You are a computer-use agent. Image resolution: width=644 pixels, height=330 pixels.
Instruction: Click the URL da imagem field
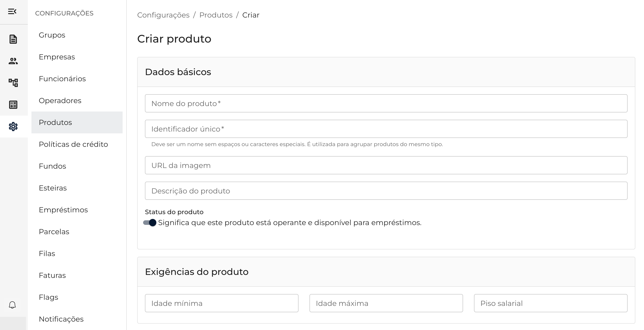(386, 165)
